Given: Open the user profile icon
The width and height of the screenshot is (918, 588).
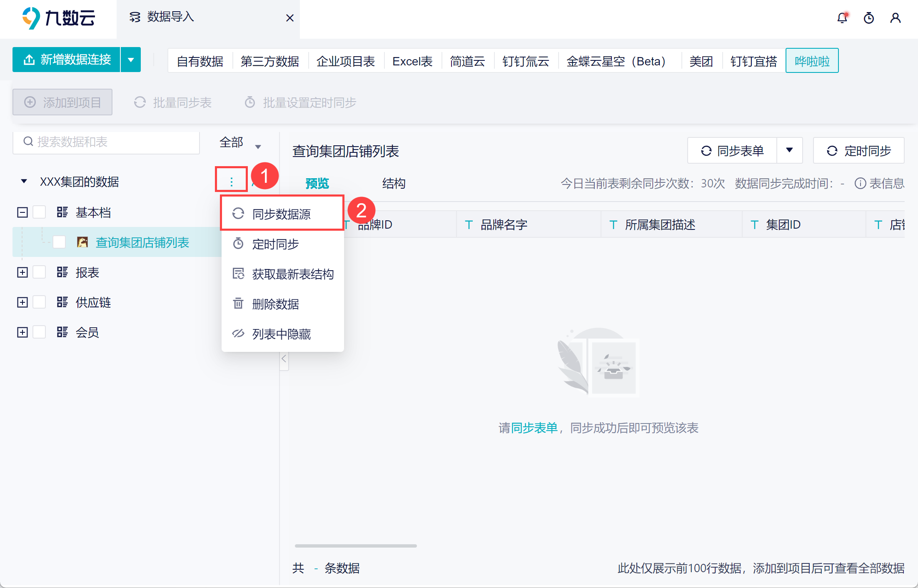Looking at the screenshot, I should click(896, 18).
